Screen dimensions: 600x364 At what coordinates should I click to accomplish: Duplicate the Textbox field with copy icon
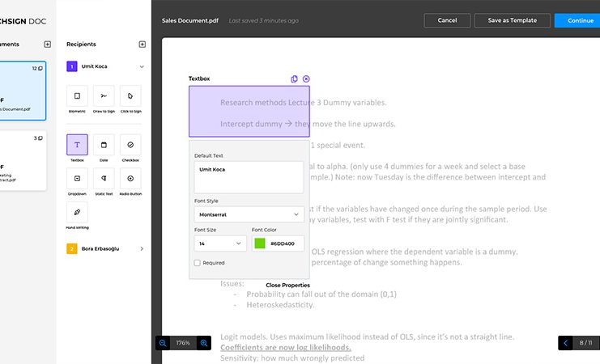tap(294, 78)
